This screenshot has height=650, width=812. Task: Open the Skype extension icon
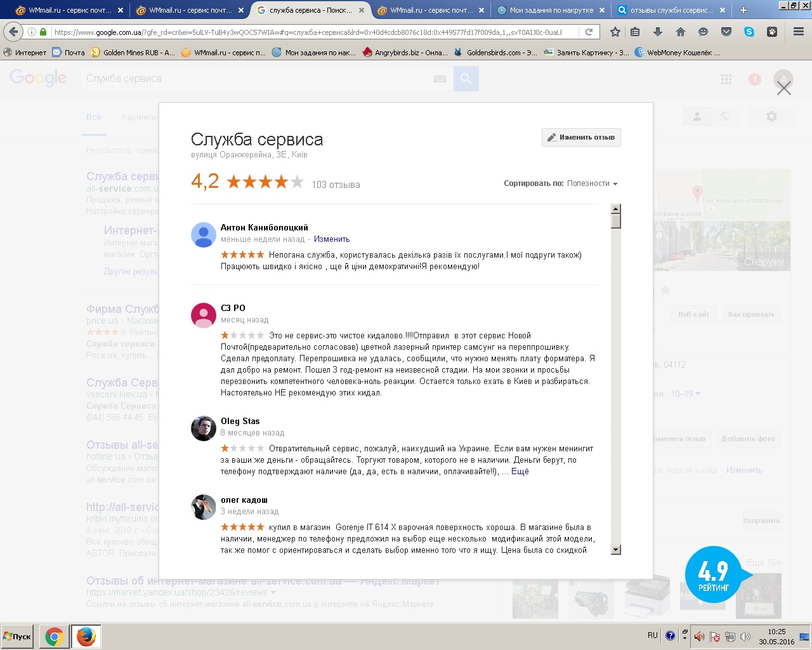tap(749, 32)
